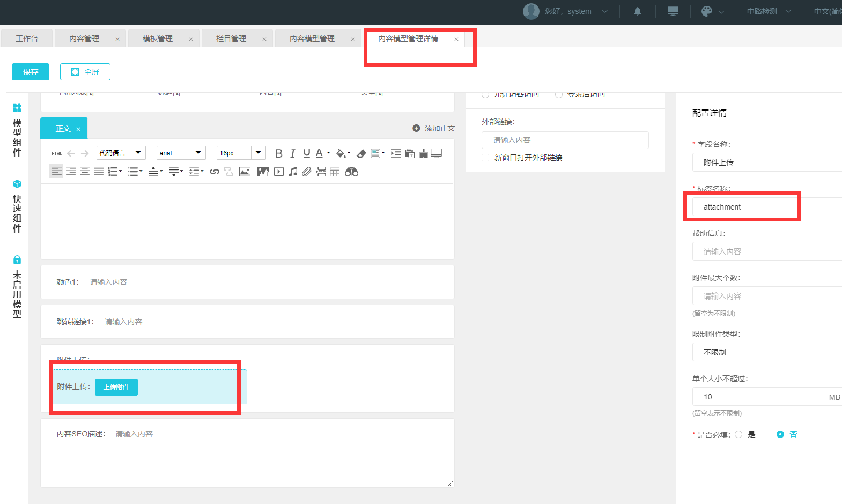Viewport: 842px width, 504px height.
Task: Insert multiple images with upload icon
Action: click(x=263, y=172)
